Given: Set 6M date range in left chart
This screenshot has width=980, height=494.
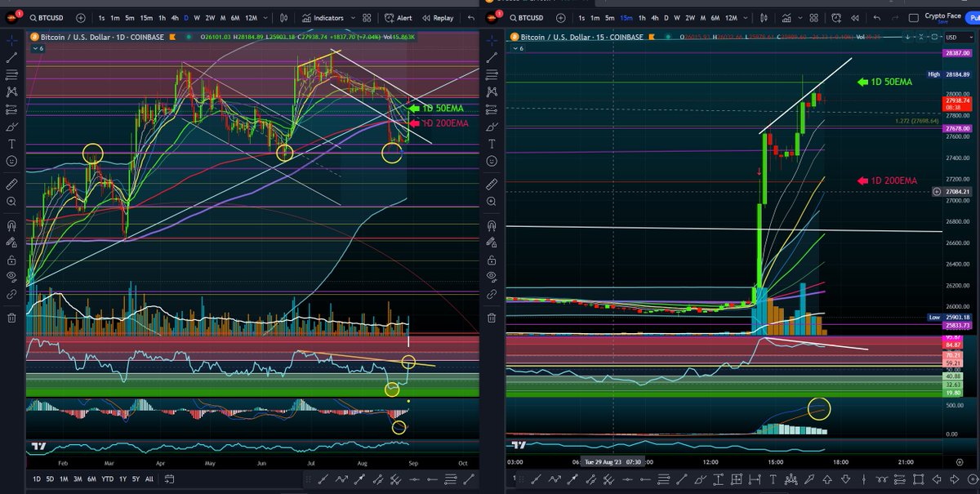Looking at the screenshot, I should 91,478.
